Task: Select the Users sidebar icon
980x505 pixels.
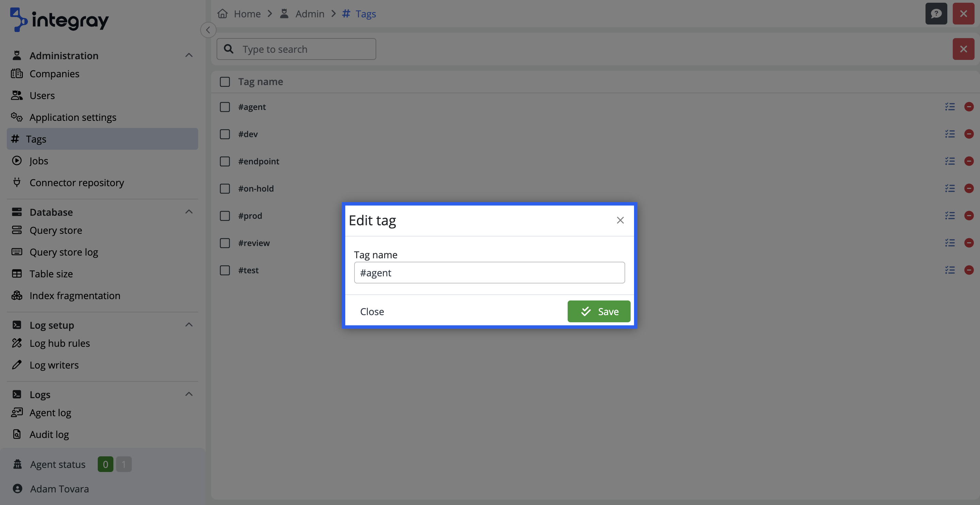Action: click(16, 95)
